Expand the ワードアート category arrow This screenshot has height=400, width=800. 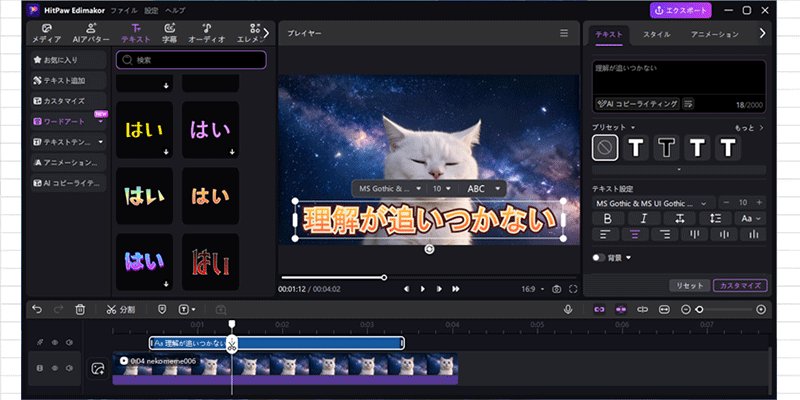point(101,122)
